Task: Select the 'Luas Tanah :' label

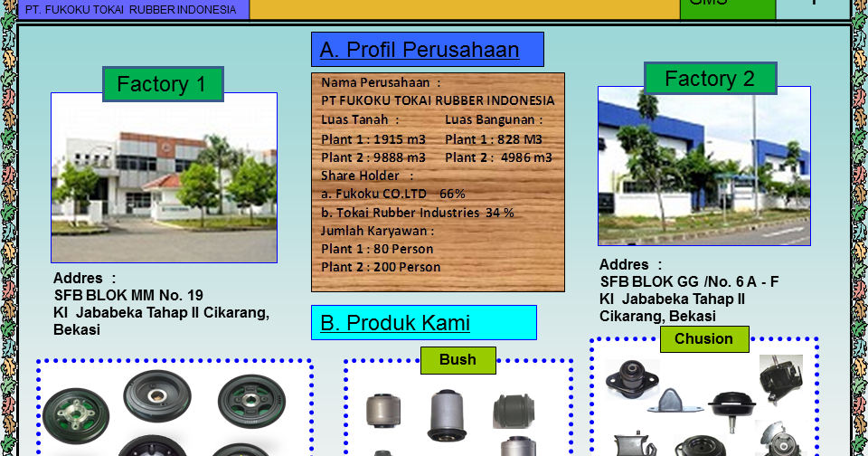Action: pos(360,119)
